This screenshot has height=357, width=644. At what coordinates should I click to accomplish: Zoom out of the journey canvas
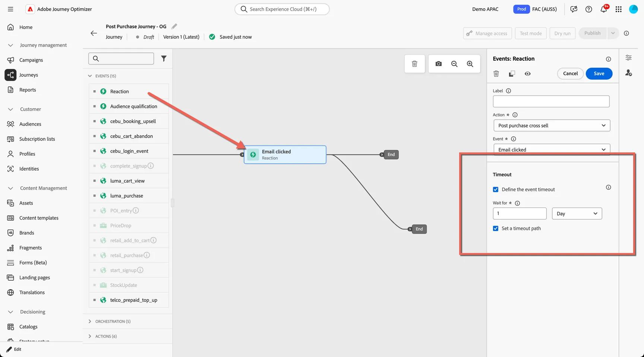[454, 64]
